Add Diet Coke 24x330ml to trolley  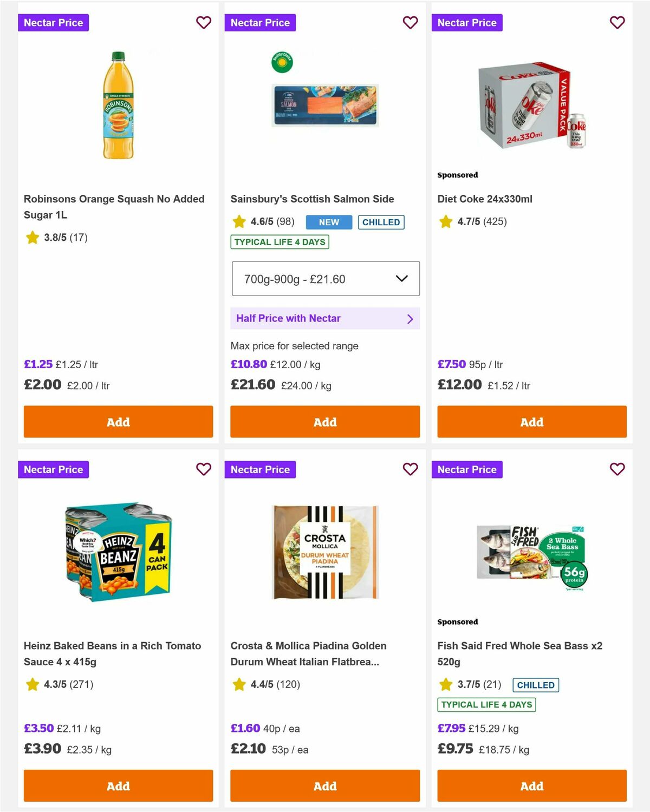[531, 422]
